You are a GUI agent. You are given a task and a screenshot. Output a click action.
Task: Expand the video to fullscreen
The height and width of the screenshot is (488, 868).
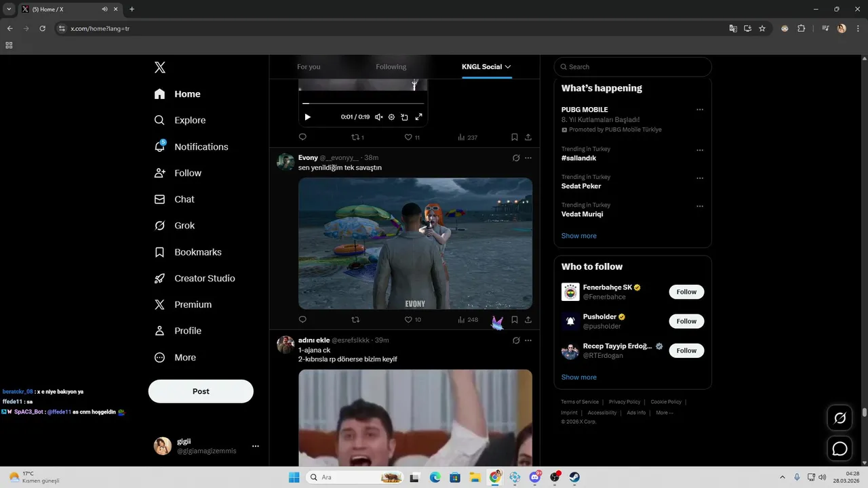418,117
